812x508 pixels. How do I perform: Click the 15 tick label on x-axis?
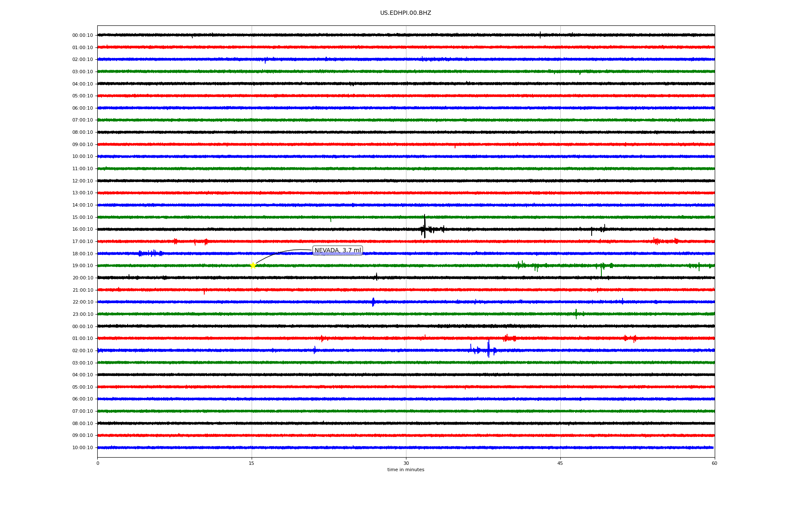pos(252,463)
